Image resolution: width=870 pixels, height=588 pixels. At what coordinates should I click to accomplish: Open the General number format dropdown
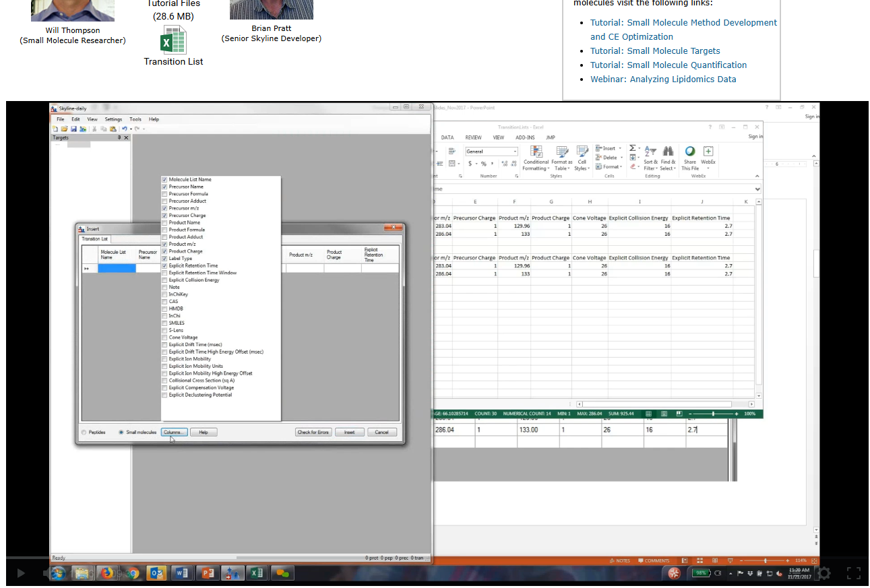(515, 152)
